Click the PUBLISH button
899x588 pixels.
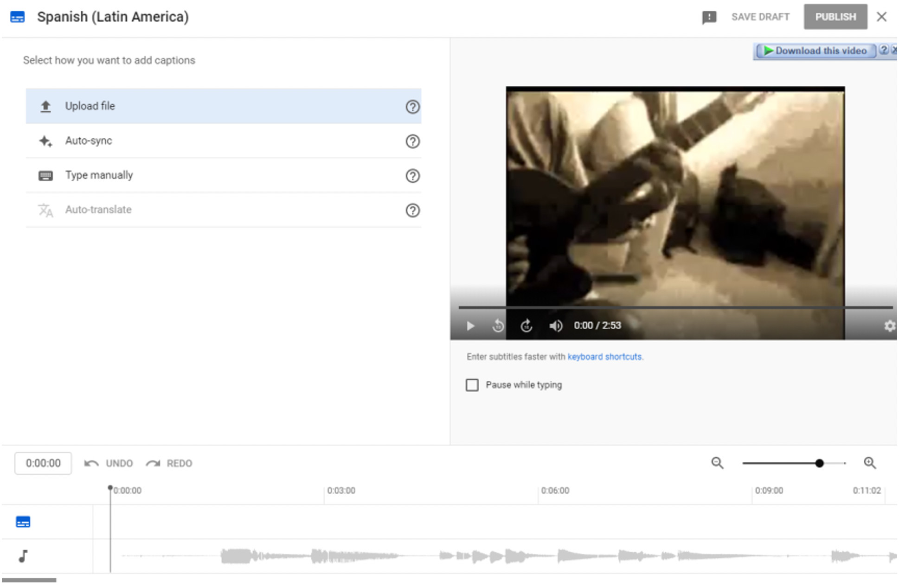coord(835,16)
